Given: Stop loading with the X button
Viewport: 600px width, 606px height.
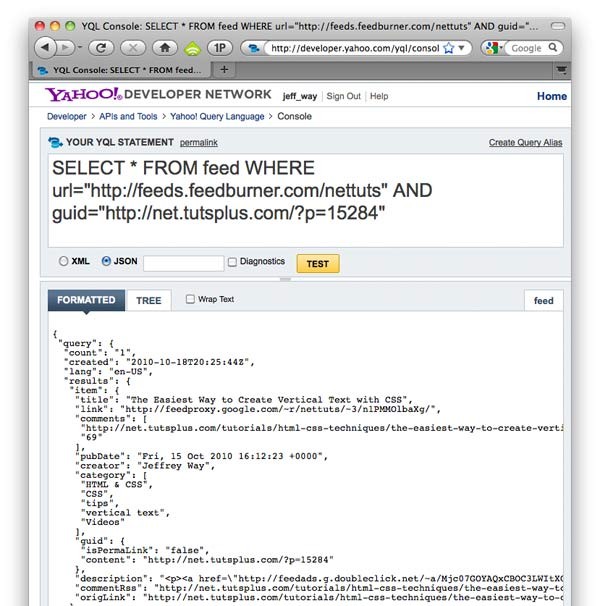Looking at the screenshot, I should pyautogui.click(x=133, y=48).
